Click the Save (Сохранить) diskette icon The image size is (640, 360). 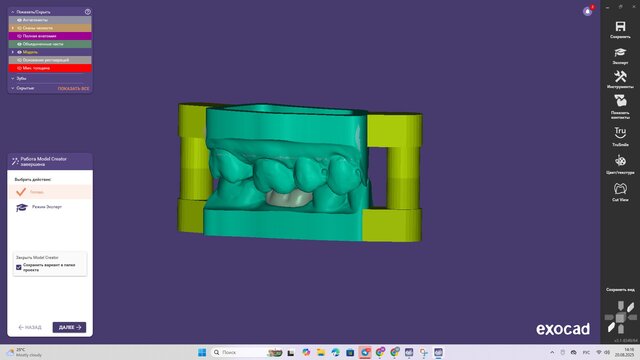(x=620, y=27)
